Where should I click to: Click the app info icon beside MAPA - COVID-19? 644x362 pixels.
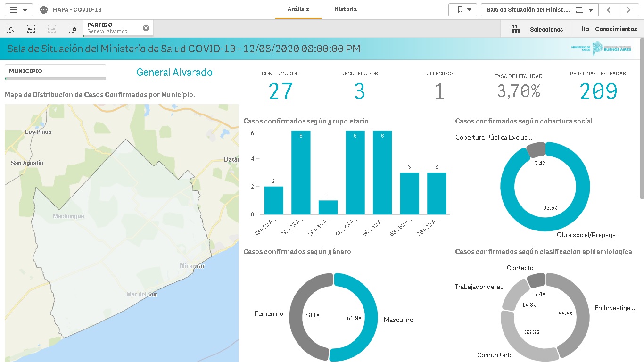coord(44,10)
